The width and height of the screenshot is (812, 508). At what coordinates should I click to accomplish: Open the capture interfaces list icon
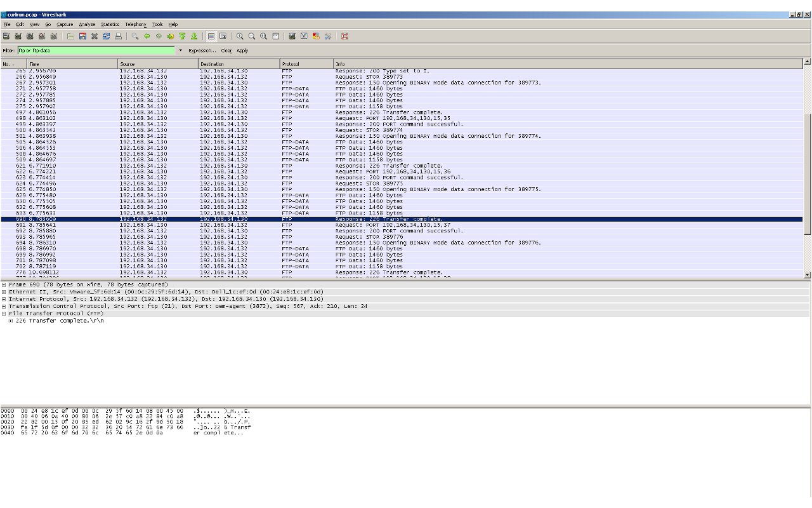click(6, 36)
